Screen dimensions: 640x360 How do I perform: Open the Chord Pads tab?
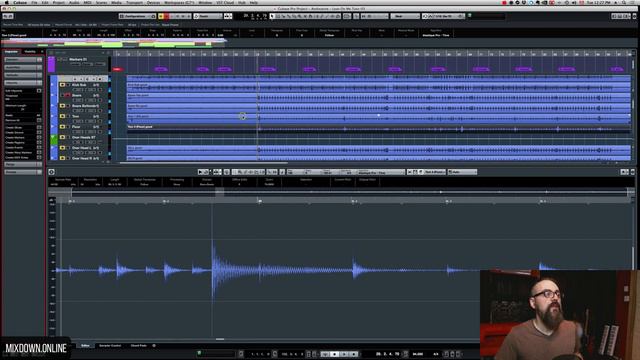pos(138,345)
